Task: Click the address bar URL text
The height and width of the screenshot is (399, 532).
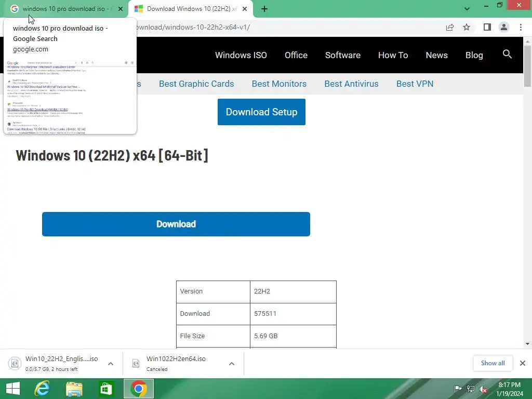Action: pyautogui.click(x=193, y=27)
